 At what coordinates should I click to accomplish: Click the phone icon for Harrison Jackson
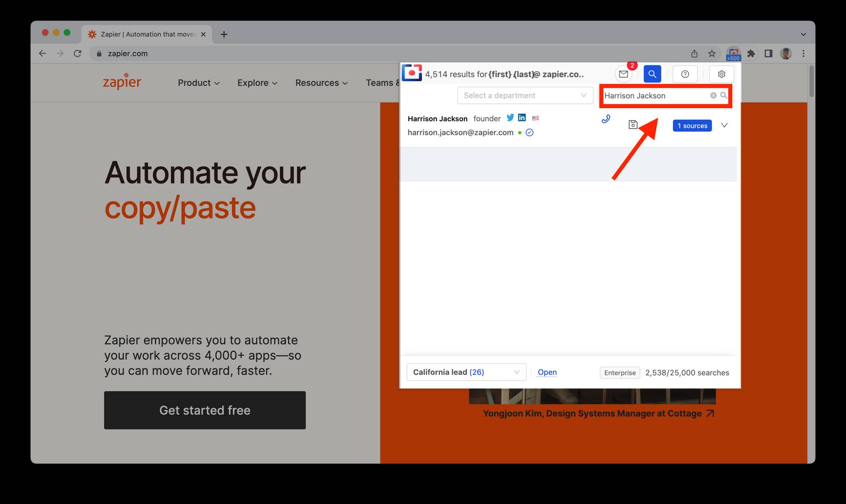pos(606,119)
